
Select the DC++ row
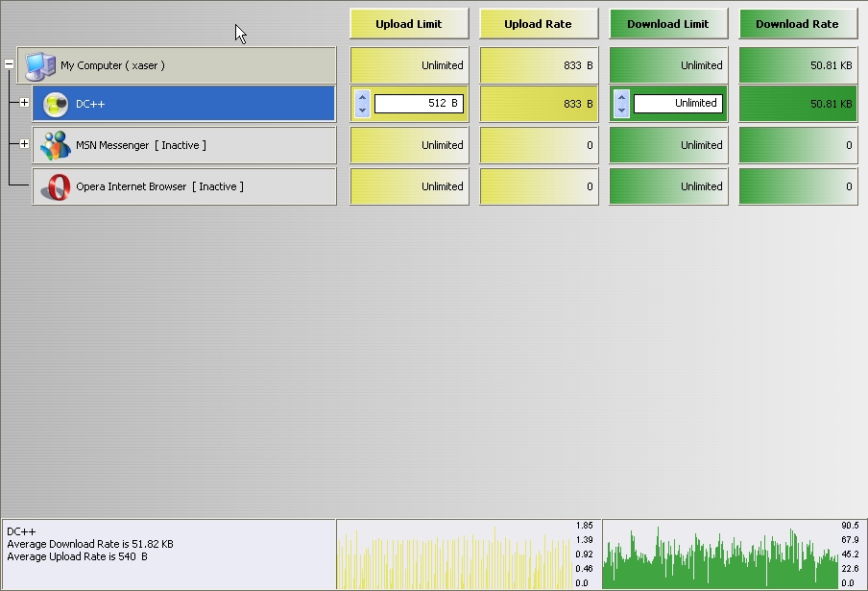pyautogui.click(x=183, y=104)
